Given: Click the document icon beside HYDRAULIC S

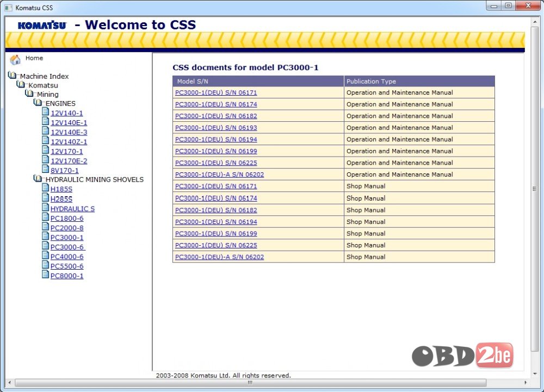Looking at the screenshot, I should tap(46, 207).
